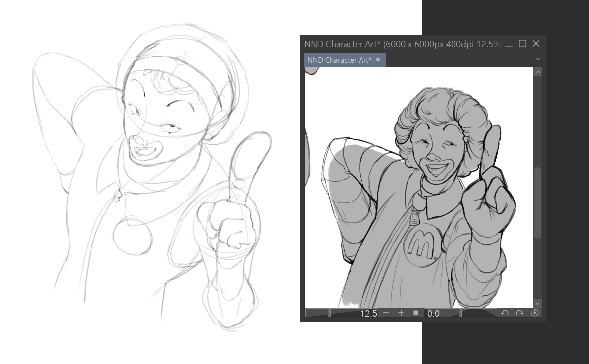Click vertical scrollbar down arrow
This screenshot has height=364, width=589.
coord(538,303)
